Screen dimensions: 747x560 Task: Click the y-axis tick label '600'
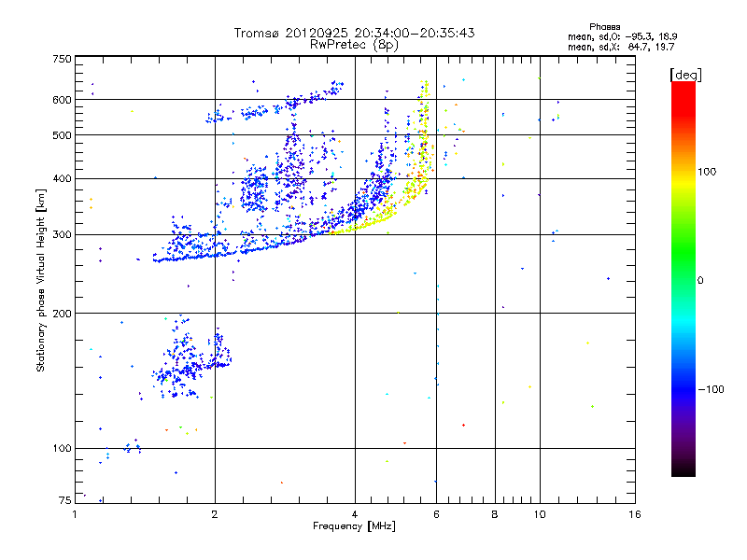pos(62,100)
